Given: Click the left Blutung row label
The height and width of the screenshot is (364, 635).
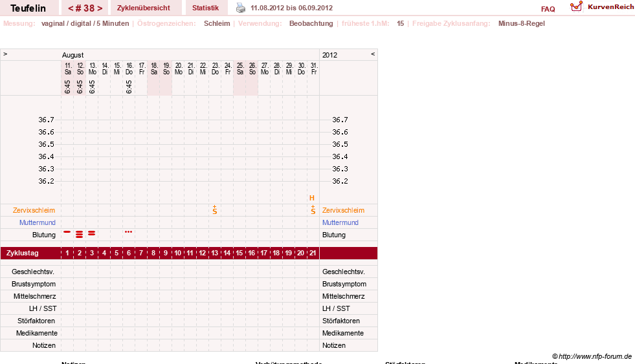Looking at the screenshot, I should [x=44, y=235].
